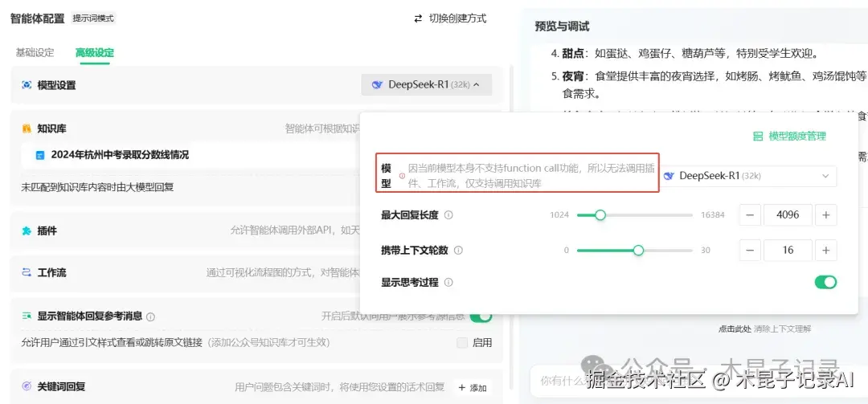Viewport: 868px width, 404px height.
Task: Click info icon beside 显示智能体回复参考消息
Action: [x=150, y=317]
